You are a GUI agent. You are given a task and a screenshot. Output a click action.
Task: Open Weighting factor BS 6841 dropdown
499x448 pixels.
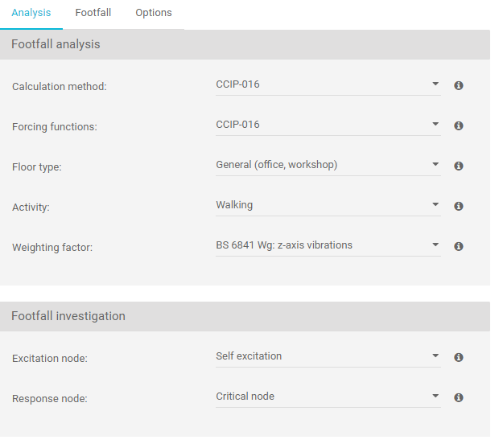[x=328, y=245]
